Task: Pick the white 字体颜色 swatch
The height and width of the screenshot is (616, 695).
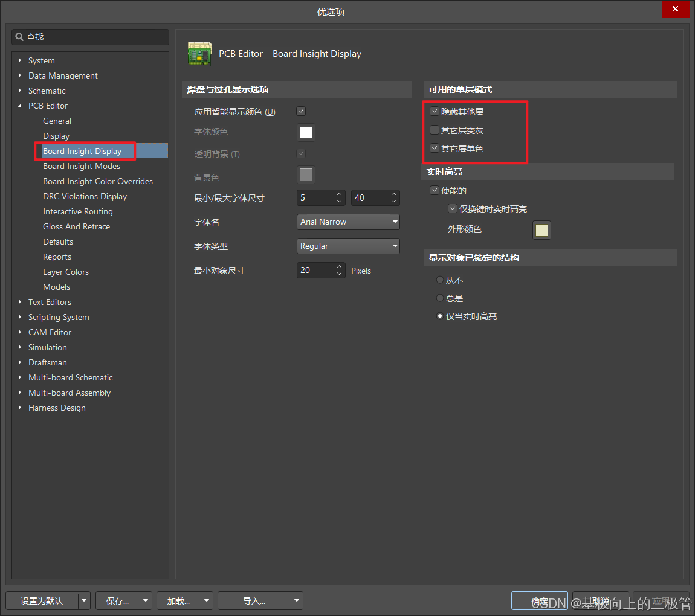Action: [x=306, y=132]
